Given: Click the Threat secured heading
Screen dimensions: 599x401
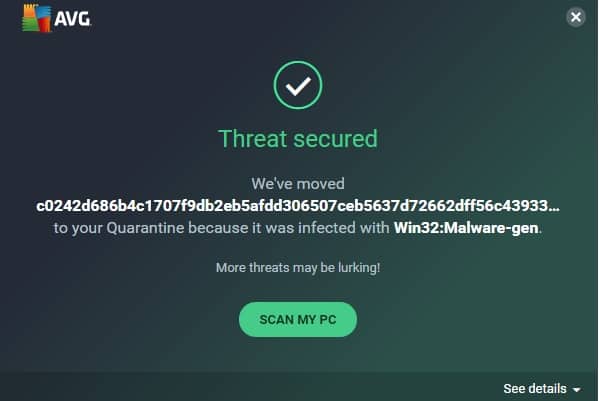Looking at the screenshot, I should 298,138.
